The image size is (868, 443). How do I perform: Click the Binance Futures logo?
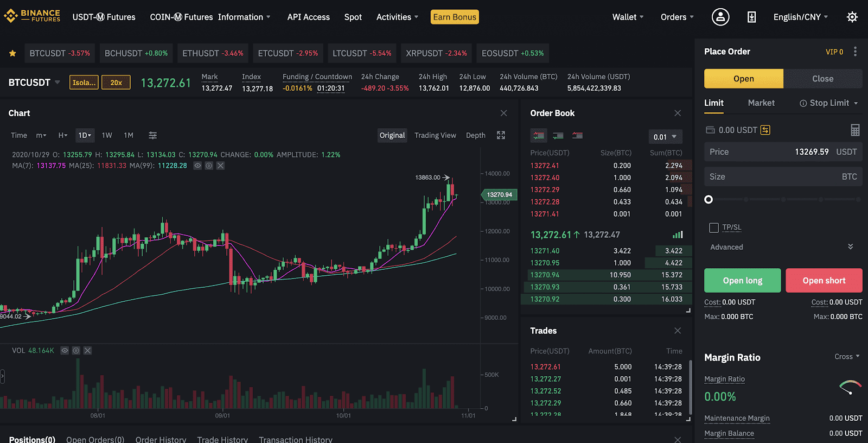click(32, 16)
